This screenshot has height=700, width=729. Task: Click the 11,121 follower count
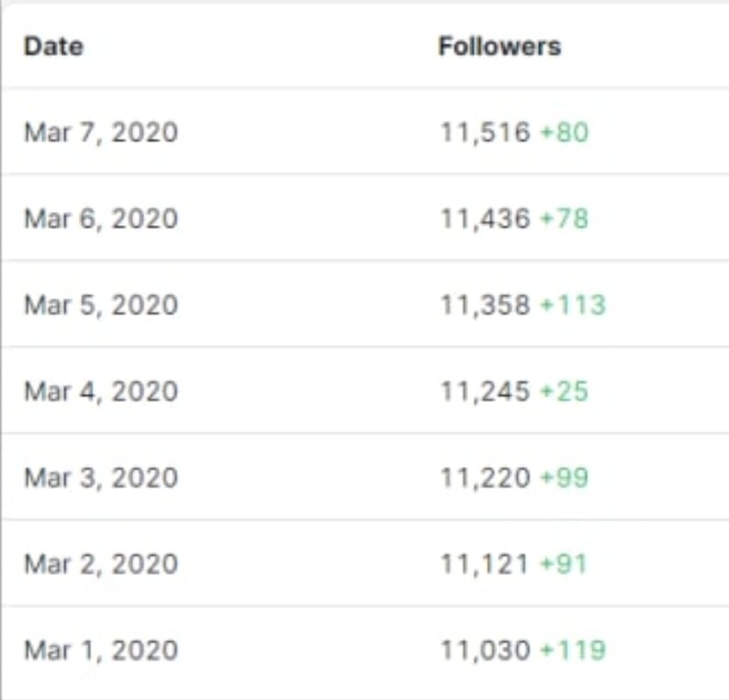485,565
